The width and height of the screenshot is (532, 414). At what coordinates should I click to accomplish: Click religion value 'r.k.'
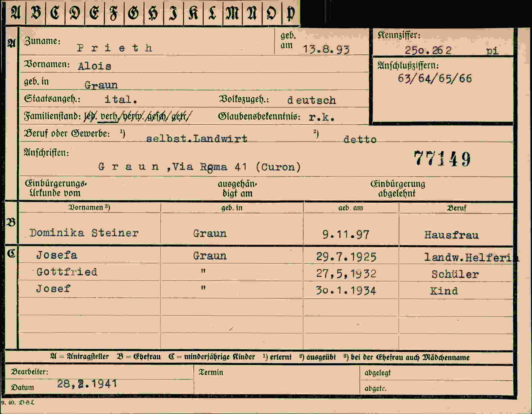point(322,117)
